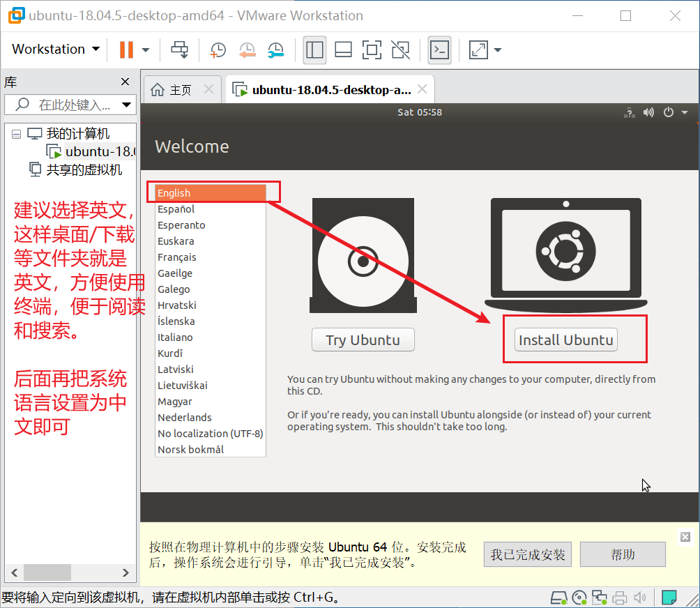Revert VM to previous snapshot
This screenshot has height=608, width=700.
(247, 50)
